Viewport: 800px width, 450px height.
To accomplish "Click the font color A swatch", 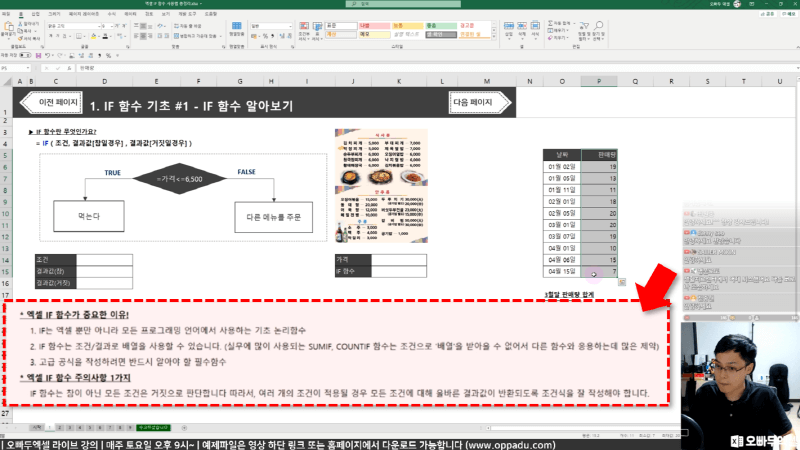I will tap(105, 36).
